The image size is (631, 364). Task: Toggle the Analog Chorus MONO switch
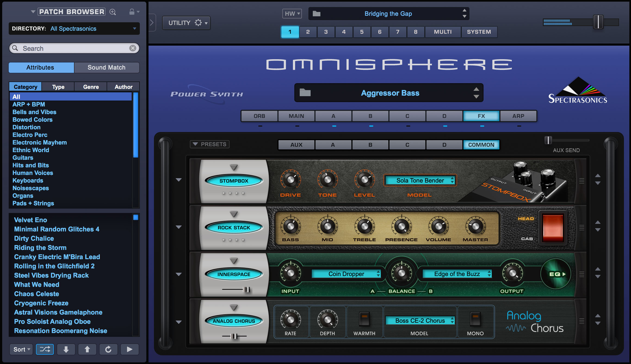click(x=475, y=319)
